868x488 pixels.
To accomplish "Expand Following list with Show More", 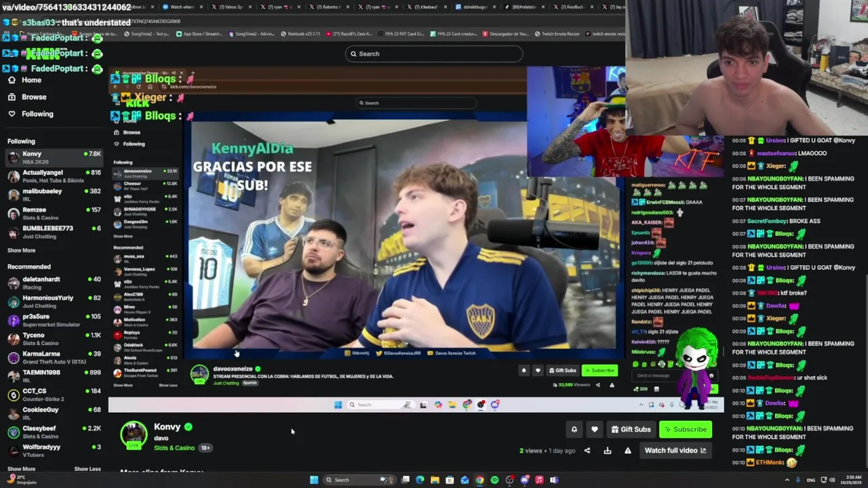I will (21, 250).
